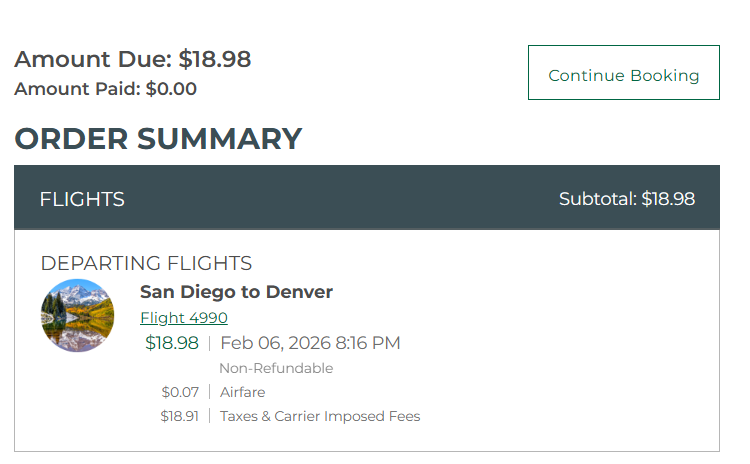Click the Amount Paid $0.00 text
Image resolution: width=750 pixels, height=464 pixels.
click(x=105, y=89)
